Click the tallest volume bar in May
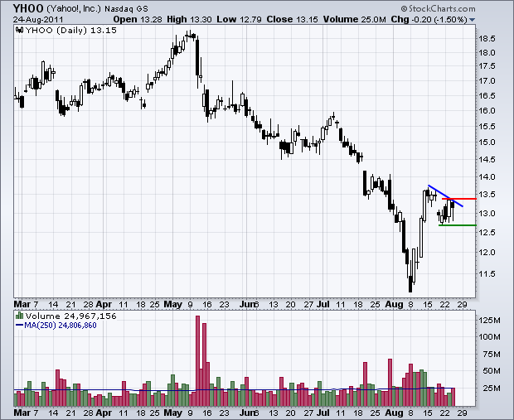This screenshot has width=514, height=420. pyautogui.click(x=197, y=360)
